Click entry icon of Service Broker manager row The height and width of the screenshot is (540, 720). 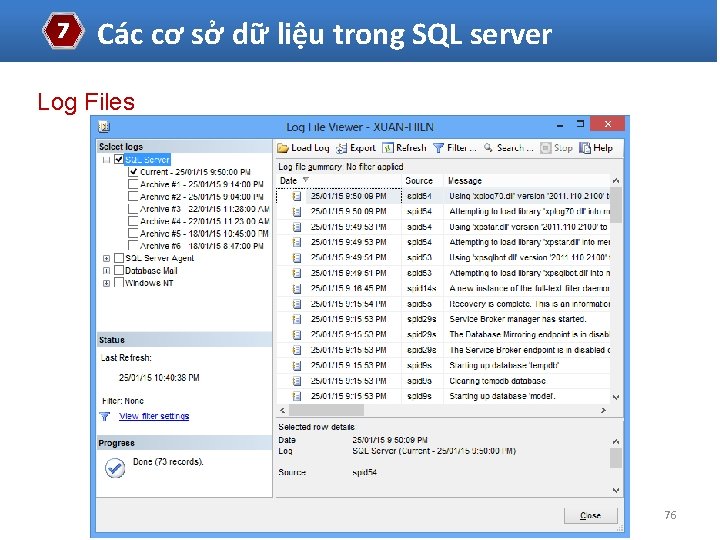coord(297,320)
